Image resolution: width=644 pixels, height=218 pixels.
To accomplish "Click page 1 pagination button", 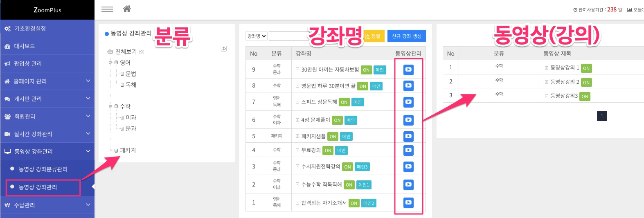I will click(x=601, y=116).
